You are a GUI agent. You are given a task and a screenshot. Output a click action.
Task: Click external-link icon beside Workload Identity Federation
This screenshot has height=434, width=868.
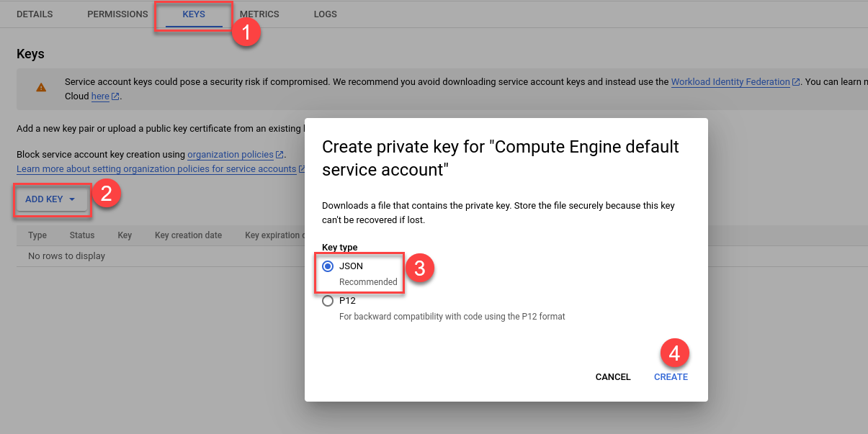click(796, 82)
